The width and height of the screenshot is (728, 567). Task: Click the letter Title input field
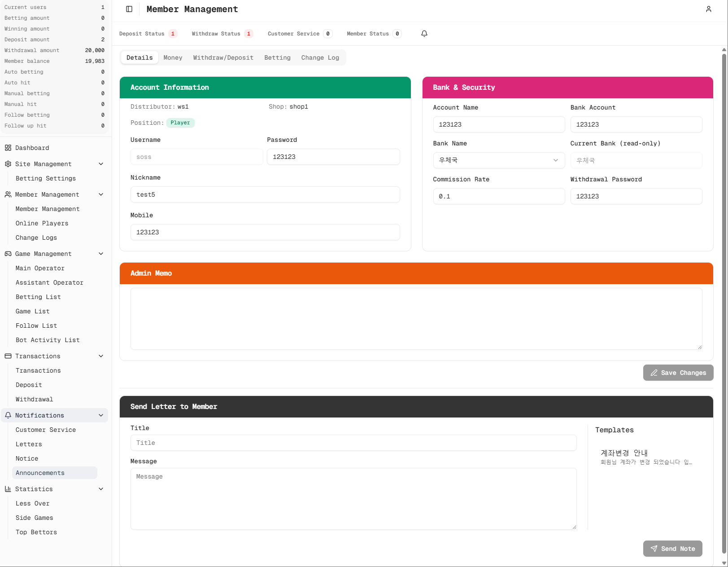pos(353,443)
